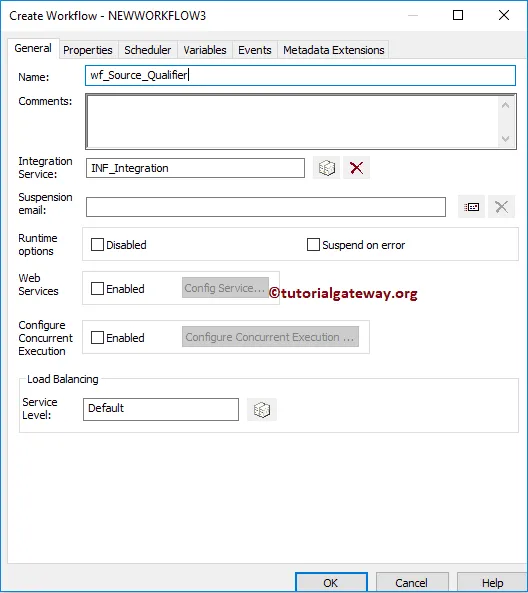
Task: Switch to Metadata Extensions tab
Action: (x=334, y=50)
